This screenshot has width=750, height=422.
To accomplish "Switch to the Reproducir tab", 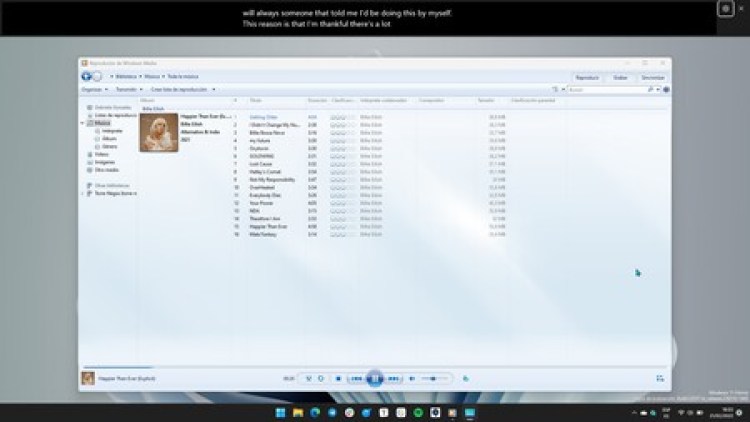I will pyautogui.click(x=587, y=78).
